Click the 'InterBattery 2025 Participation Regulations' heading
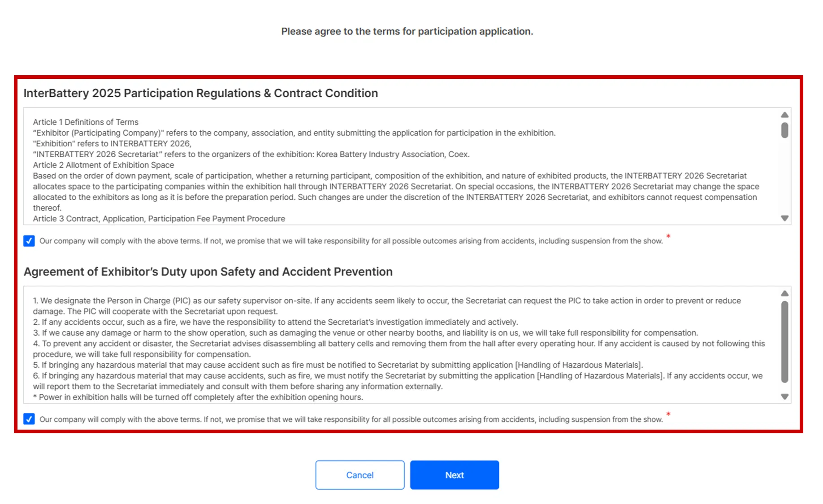 click(x=201, y=93)
